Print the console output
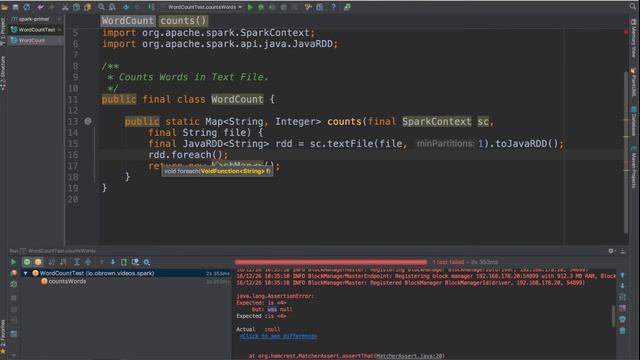 pos(622,319)
